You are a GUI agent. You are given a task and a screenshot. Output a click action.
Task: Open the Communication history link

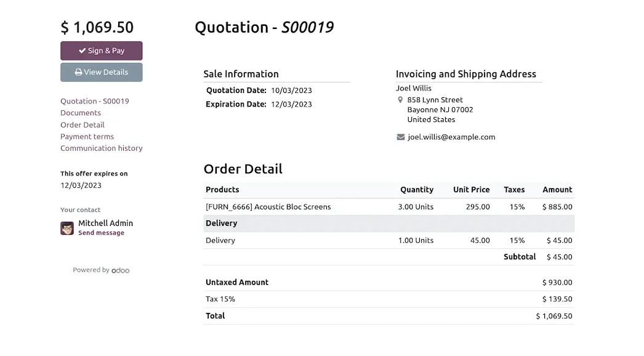click(102, 148)
